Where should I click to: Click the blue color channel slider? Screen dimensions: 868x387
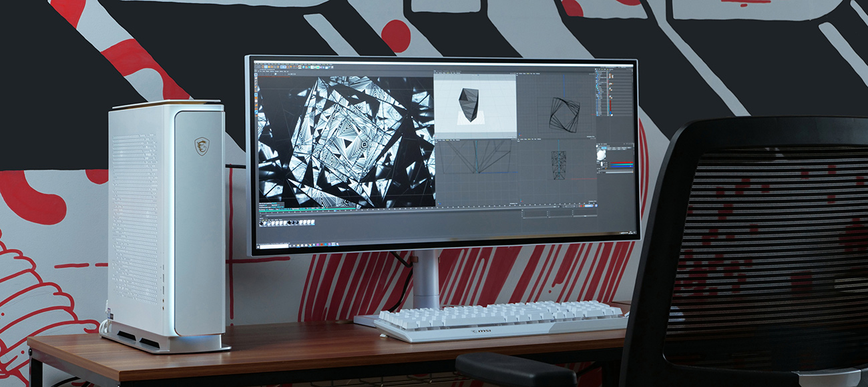621,166
